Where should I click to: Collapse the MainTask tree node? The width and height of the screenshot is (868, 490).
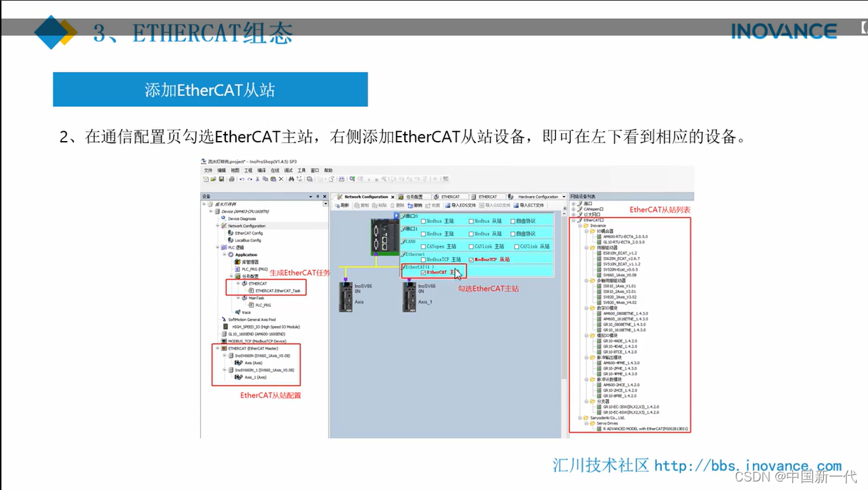(238, 298)
